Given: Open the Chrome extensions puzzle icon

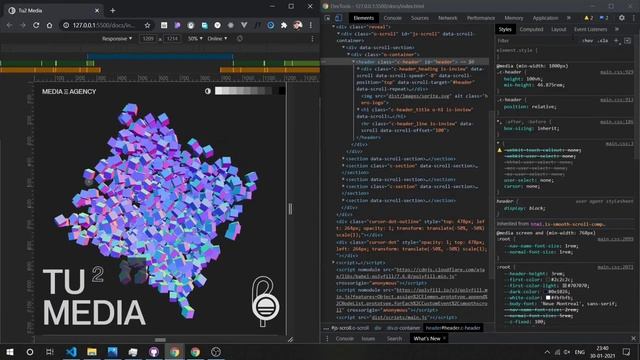Looking at the screenshot, I should [x=284, y=25].
